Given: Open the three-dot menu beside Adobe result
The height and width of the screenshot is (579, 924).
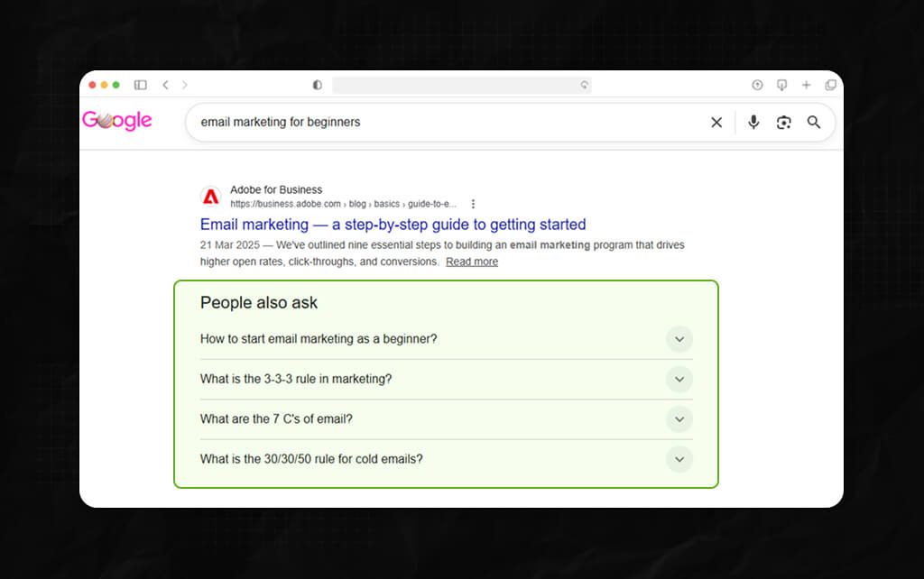Looking at the screenshot, I should (473, 204).
